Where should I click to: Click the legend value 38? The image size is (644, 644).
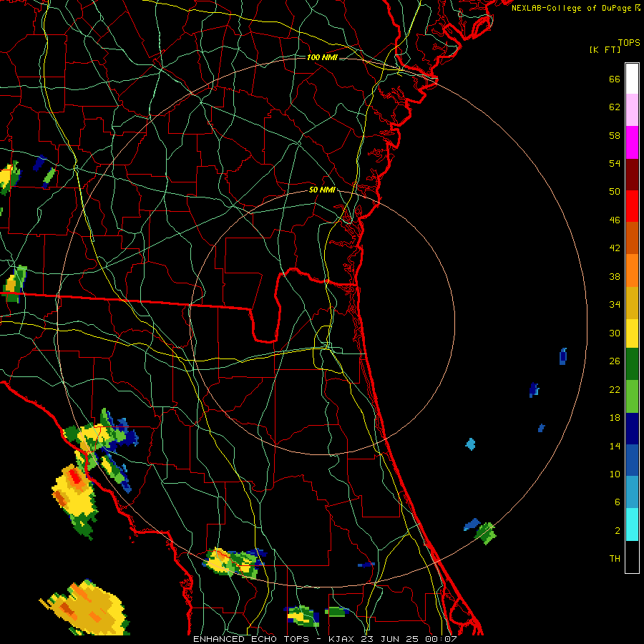(615, 277)
